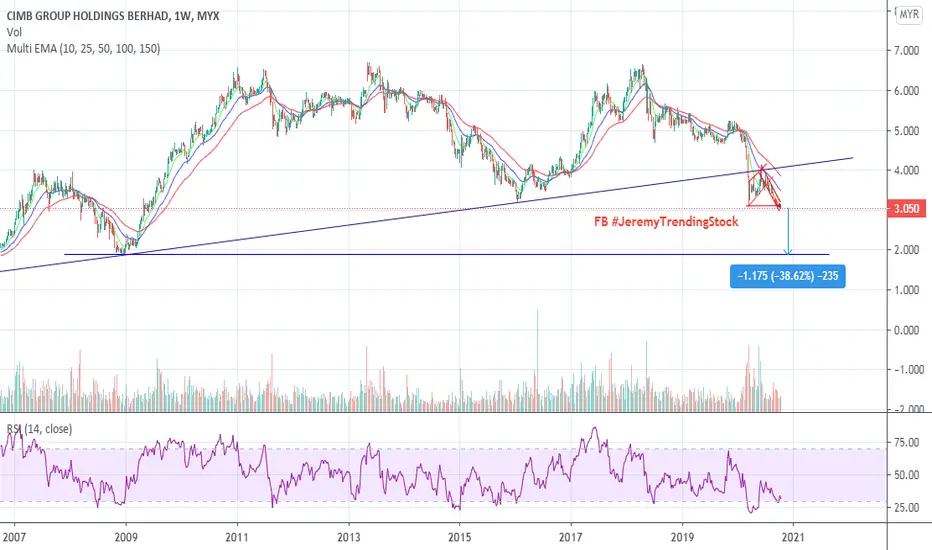932x550 pixels.
Task: Open the Multi EMA (10, 25, 50, 100, 150) legend
Action: point(83,49)
